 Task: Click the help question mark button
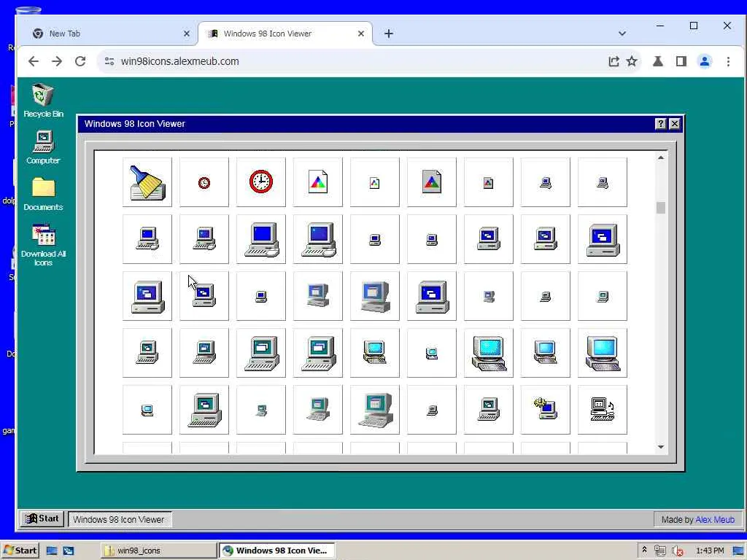pyautogui.click(x=660, y=124)
